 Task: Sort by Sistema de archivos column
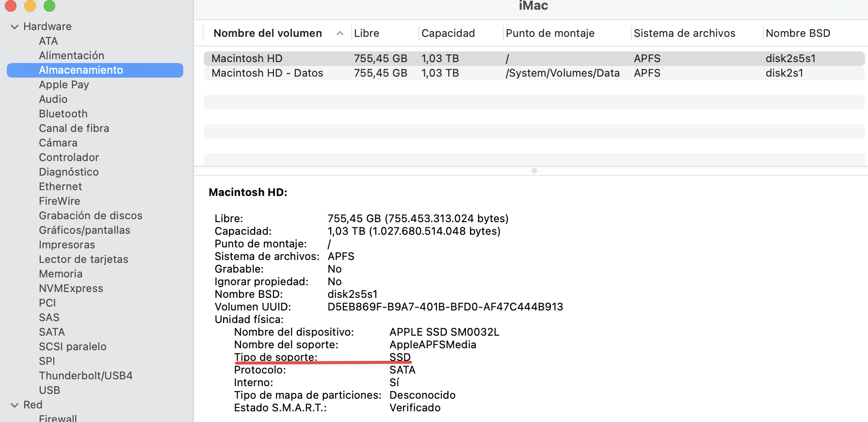coord(684,33)
